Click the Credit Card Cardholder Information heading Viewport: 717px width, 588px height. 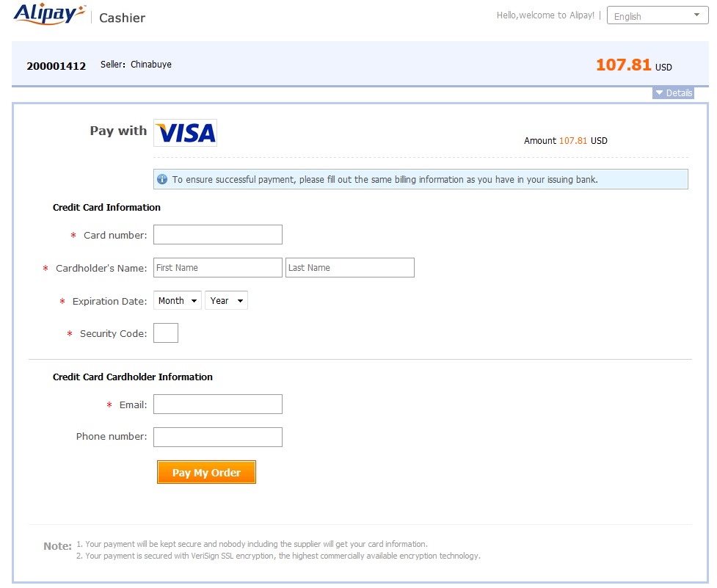132,377
